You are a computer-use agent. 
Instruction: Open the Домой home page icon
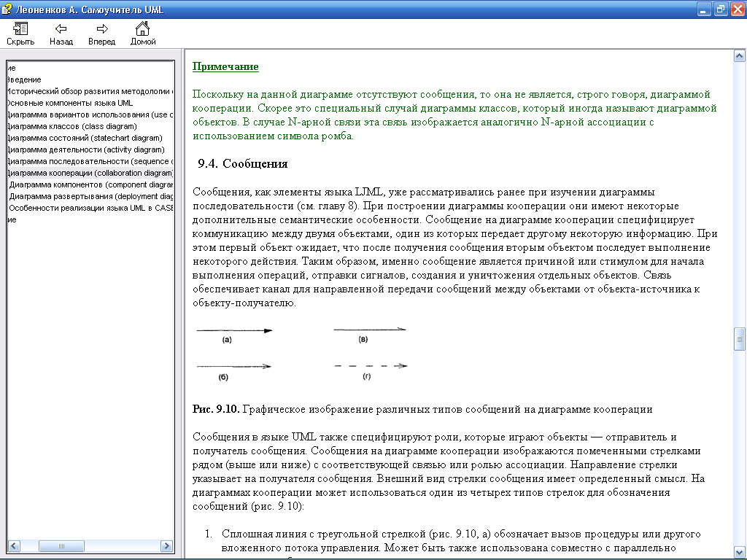coord(143,34)
